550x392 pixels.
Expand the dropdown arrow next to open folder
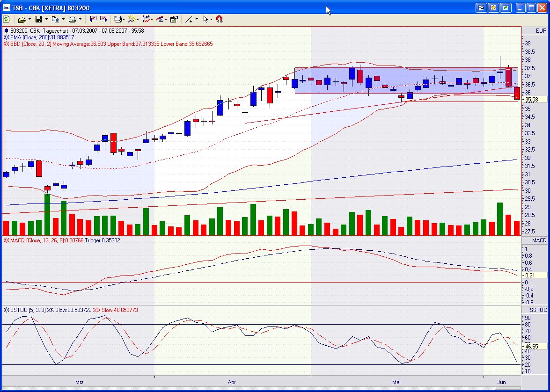pos(29,19)
